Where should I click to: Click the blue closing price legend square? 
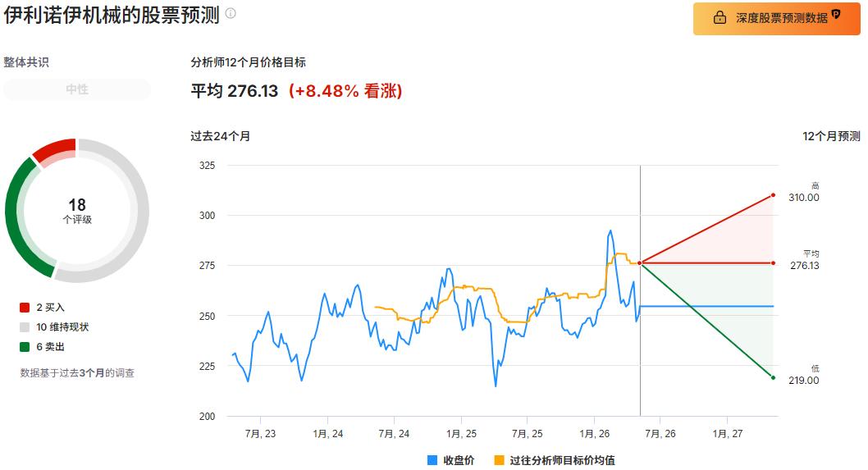click(432, 460)
